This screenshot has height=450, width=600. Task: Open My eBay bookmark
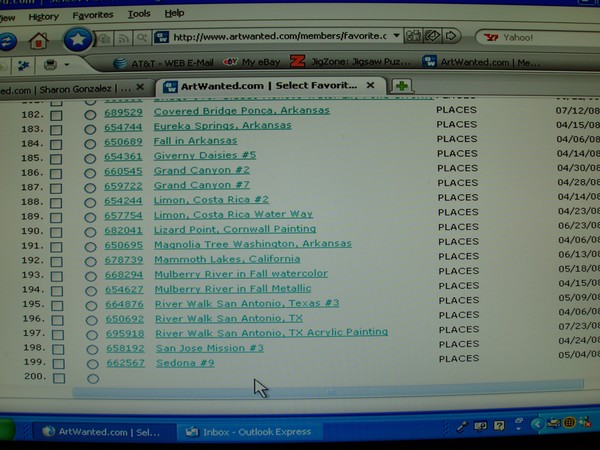252,62
